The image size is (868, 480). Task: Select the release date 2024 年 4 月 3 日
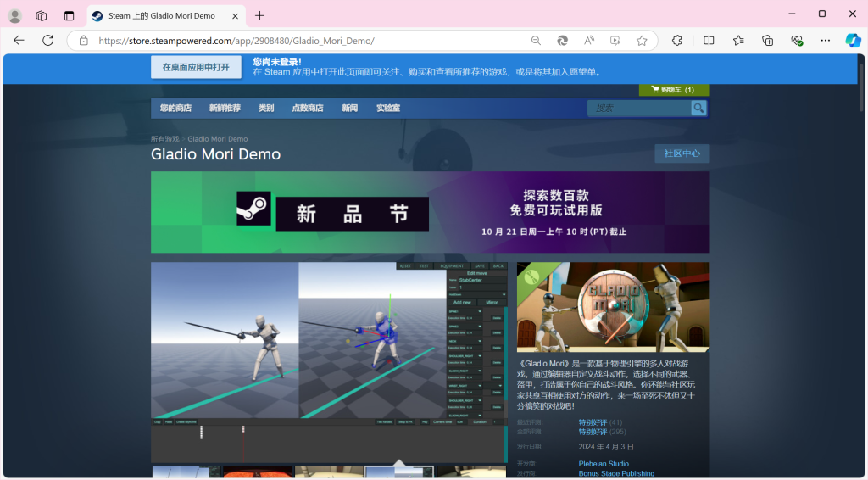[606, 447]
